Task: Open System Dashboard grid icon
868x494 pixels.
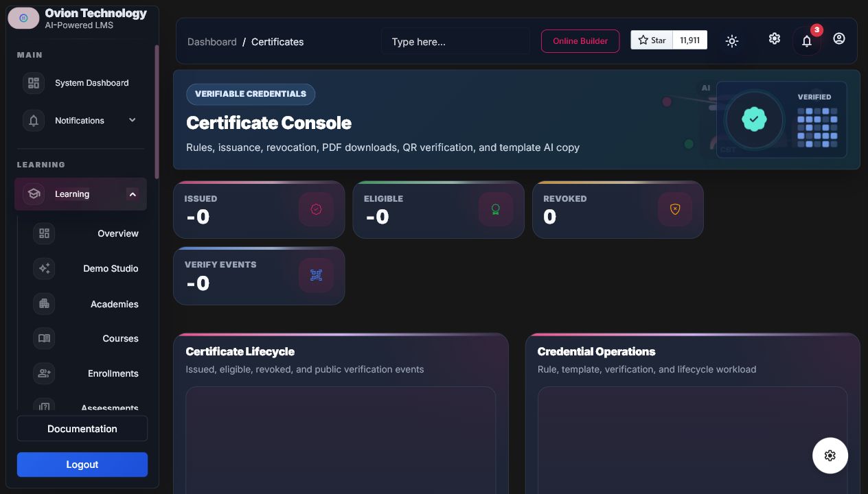Action: (33, 83)
